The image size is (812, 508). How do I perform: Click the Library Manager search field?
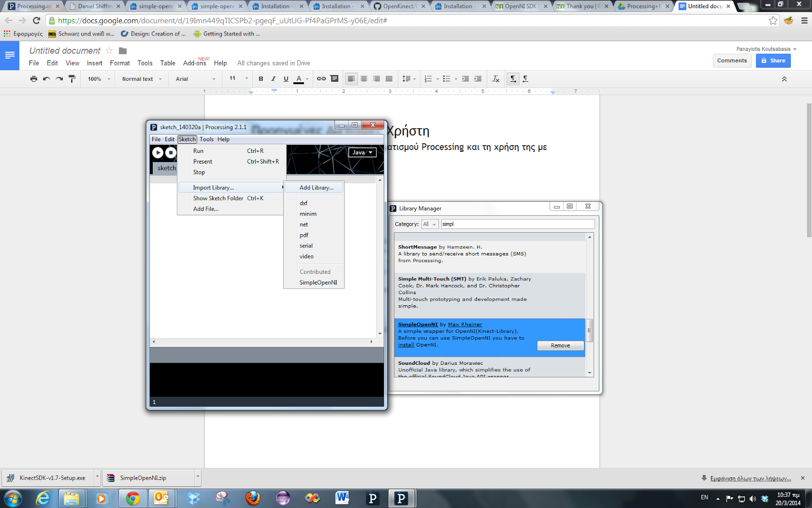coord(518,224)
